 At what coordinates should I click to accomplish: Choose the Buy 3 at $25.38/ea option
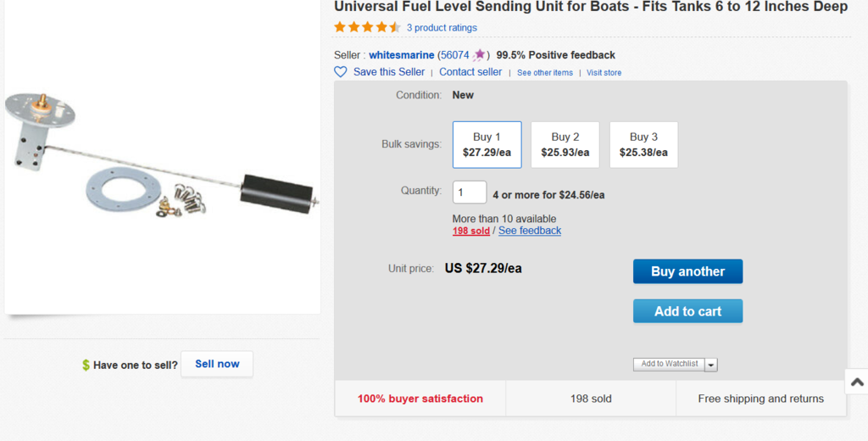coord(643,144)
